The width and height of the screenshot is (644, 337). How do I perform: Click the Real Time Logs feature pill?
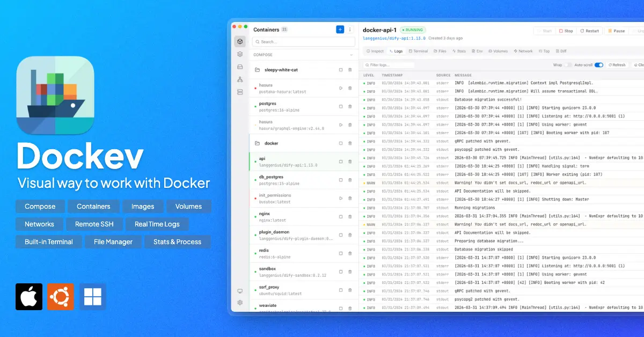pos(157,224)
